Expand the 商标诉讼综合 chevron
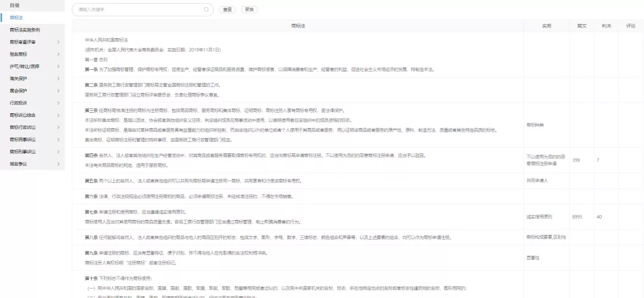Viewport: 644px width, 298px height. pos(58,115)
